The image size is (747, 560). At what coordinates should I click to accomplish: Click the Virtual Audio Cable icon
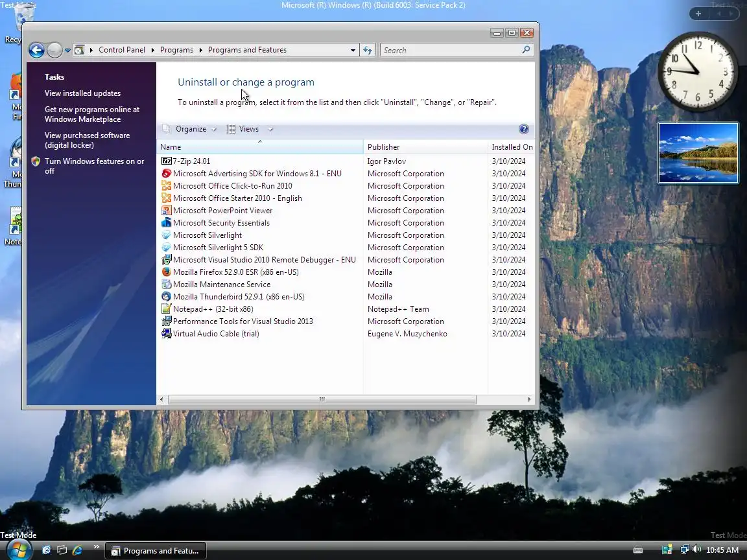(166, 334)
